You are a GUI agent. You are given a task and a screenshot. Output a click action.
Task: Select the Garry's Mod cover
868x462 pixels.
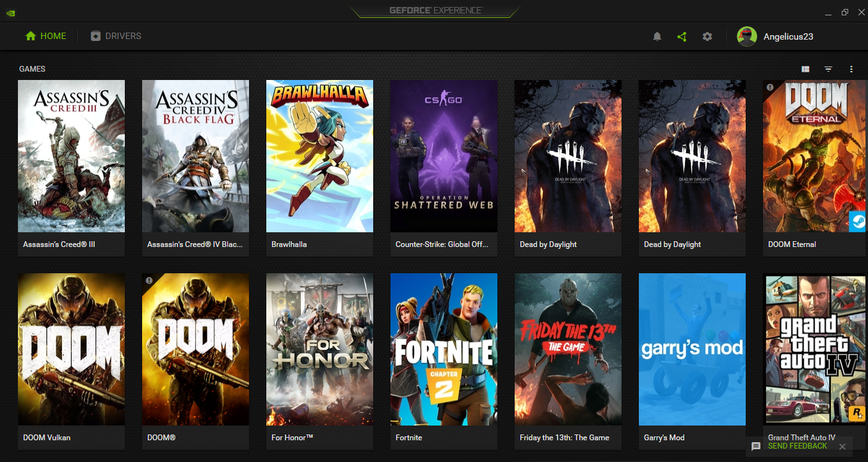point(692,349)
